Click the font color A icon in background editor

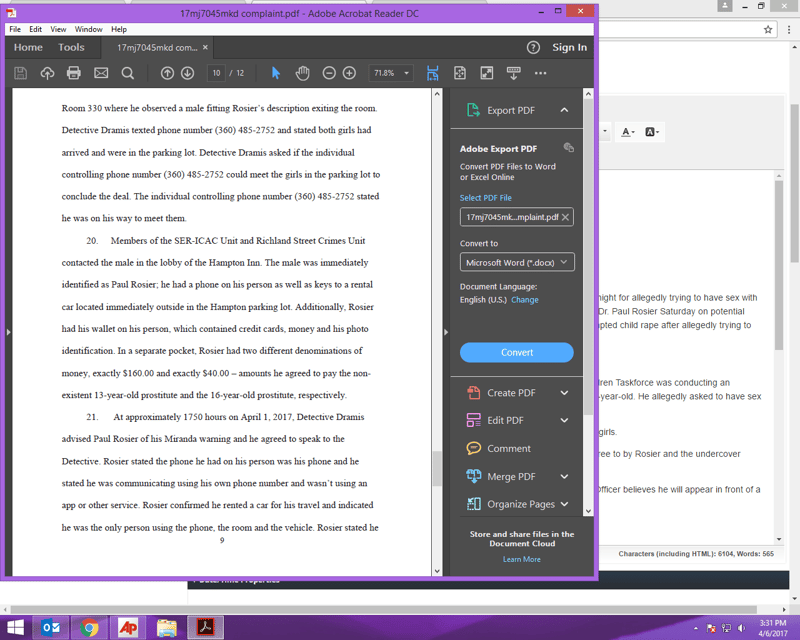(x=628, y=132)
